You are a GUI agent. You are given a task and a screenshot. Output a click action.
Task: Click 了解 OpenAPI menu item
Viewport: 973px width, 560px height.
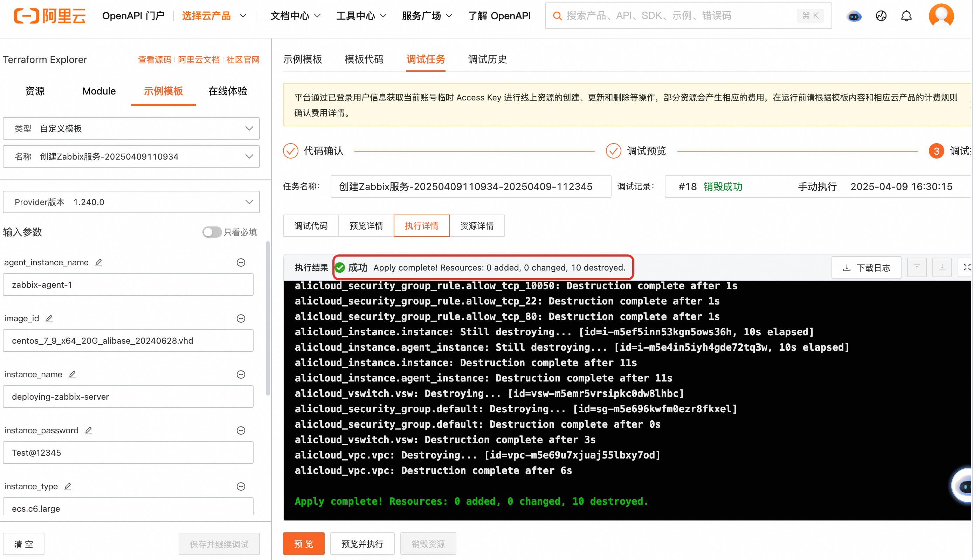click(x=499, y=16)
